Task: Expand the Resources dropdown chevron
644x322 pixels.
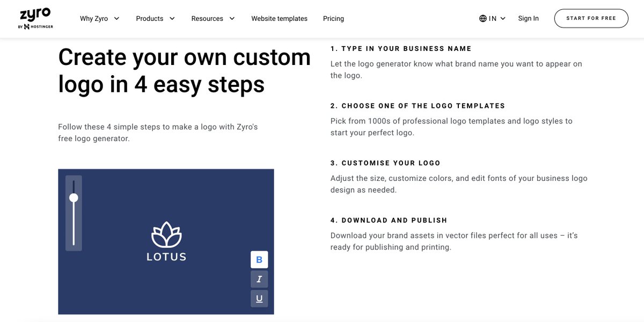Action: (232, 18)
